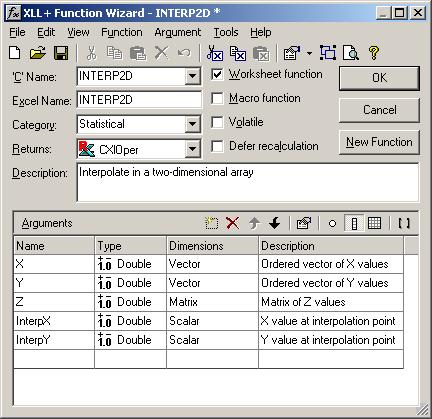This screenshot has width=432, height=419.
Task: Open the Function menu
Action: 122,32
